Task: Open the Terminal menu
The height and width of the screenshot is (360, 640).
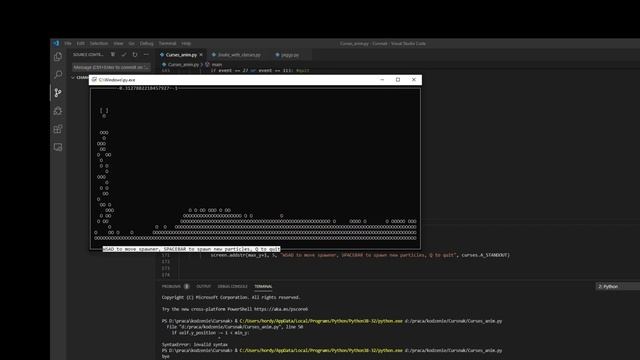Action: pos(167,43)
